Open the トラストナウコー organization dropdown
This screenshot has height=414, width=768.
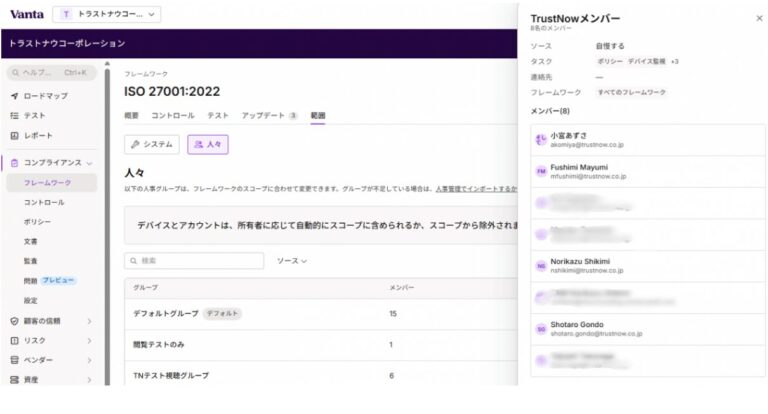107,14
